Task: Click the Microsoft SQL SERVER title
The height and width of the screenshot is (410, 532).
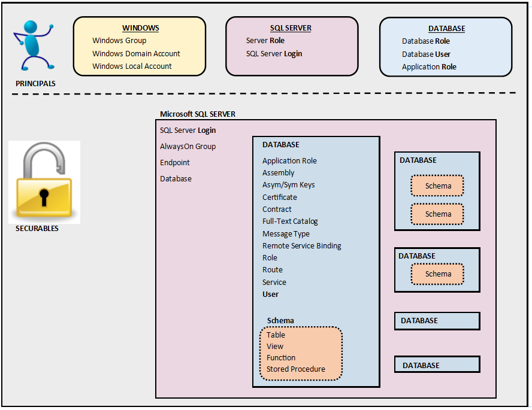Action: [x=198, y=114]
